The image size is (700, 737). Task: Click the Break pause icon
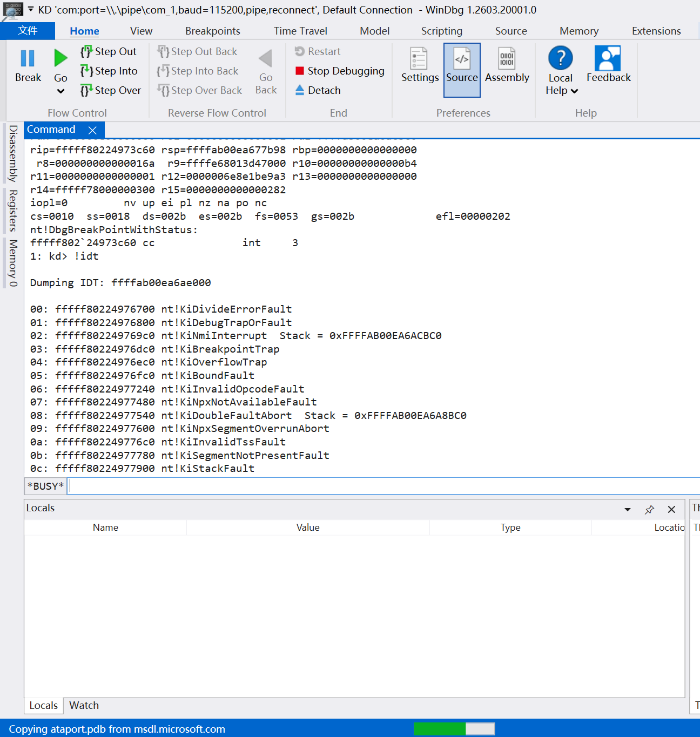pos(28,58)
